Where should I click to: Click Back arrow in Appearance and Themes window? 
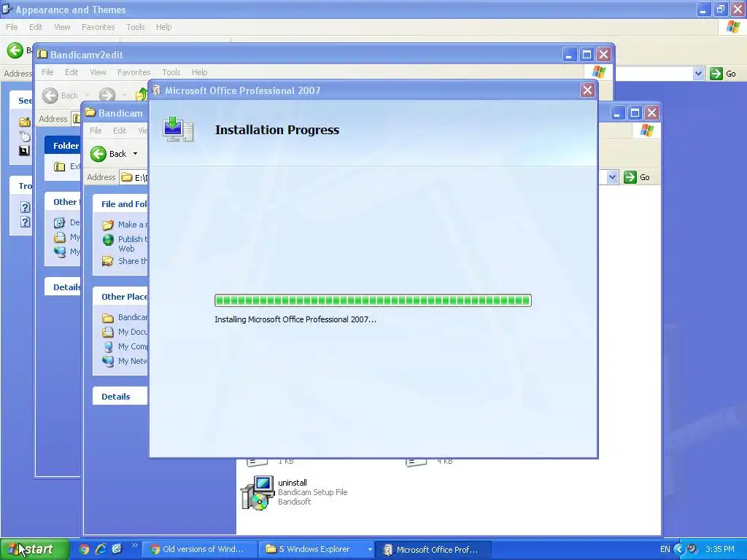pos(15,50)
